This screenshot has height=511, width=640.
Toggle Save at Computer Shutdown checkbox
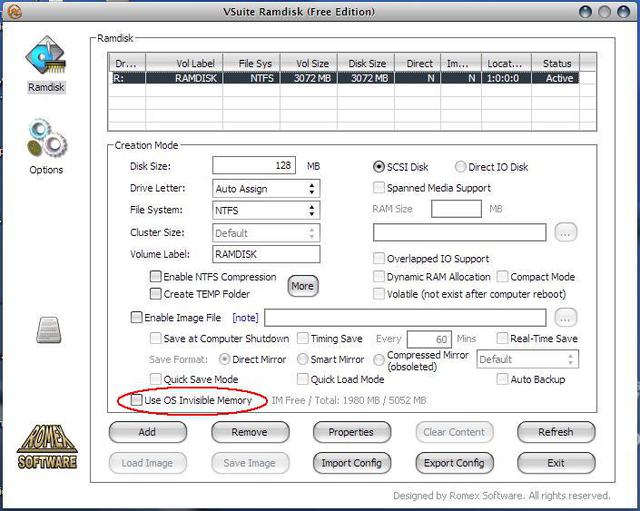[155, 338]
